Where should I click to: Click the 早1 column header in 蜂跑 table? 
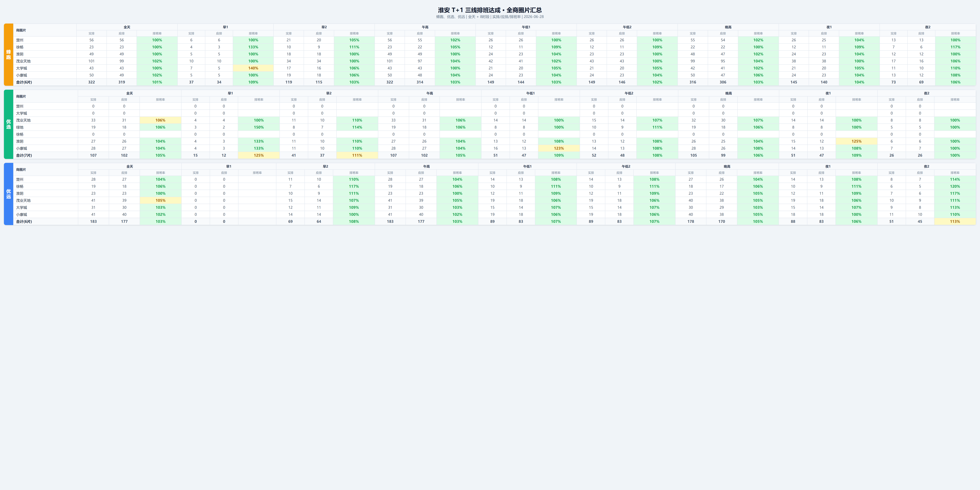[x=225, y=27]
